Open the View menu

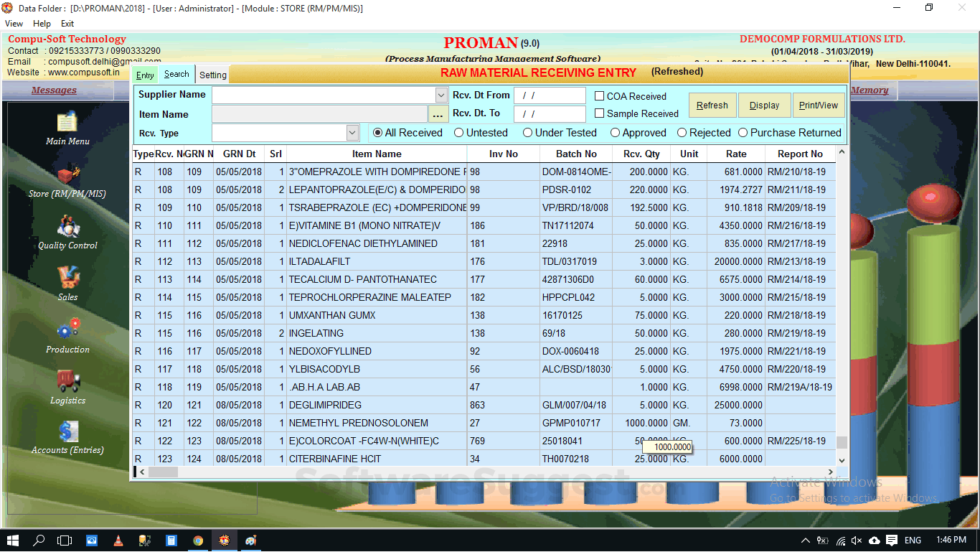14,23
